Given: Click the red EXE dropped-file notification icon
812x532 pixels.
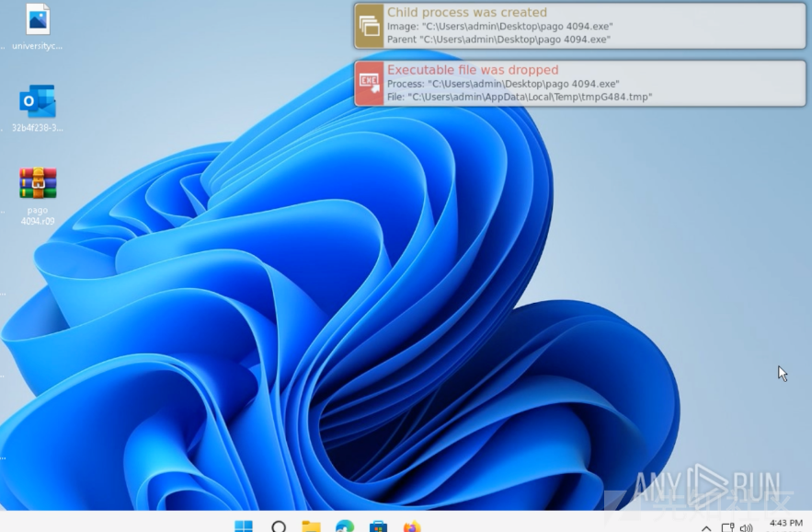Looking at the screenshot, I should click(370, 84).
